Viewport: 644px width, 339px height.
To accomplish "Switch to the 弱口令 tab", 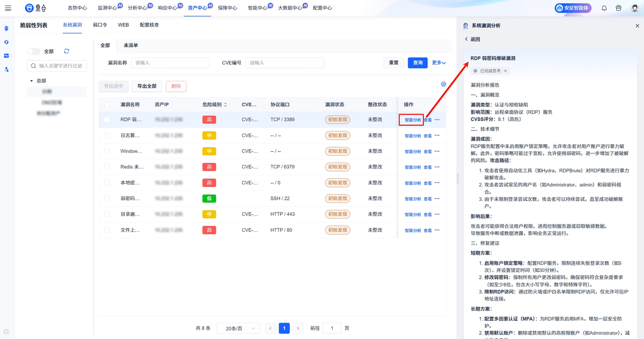I will tap(100, 25).
